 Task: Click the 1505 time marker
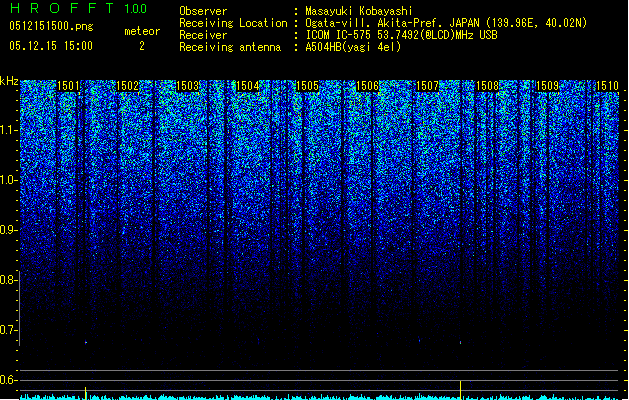[307, 86]
